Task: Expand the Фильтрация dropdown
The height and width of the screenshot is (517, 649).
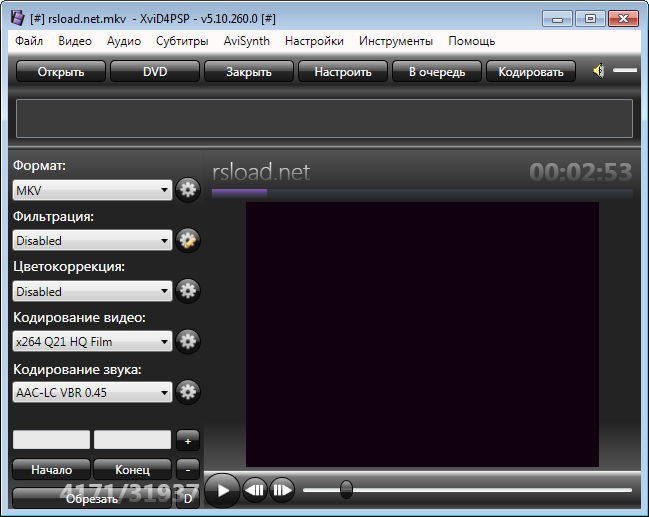Action: [93, 240]
